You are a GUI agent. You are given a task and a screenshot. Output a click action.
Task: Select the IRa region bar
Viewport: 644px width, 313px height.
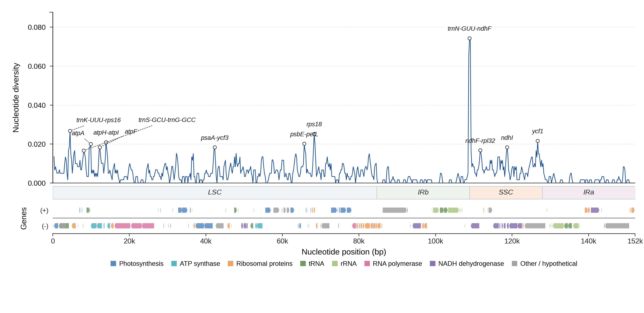click(x=589, y=193)
